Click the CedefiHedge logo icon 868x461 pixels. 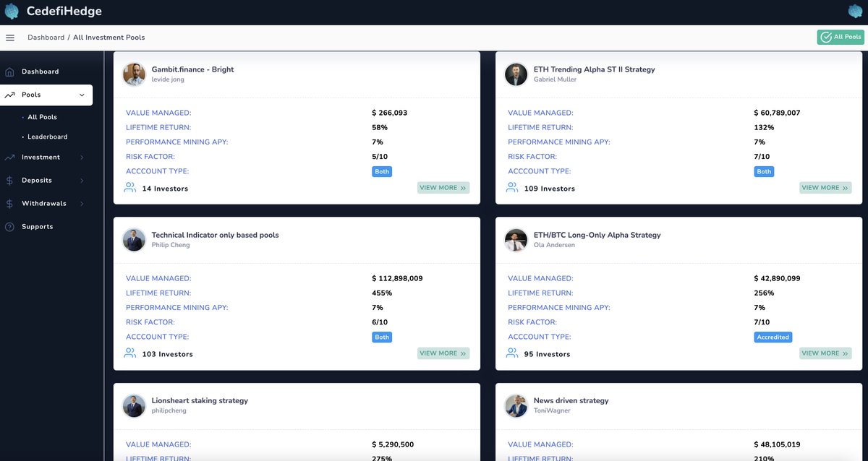point(12,11)
